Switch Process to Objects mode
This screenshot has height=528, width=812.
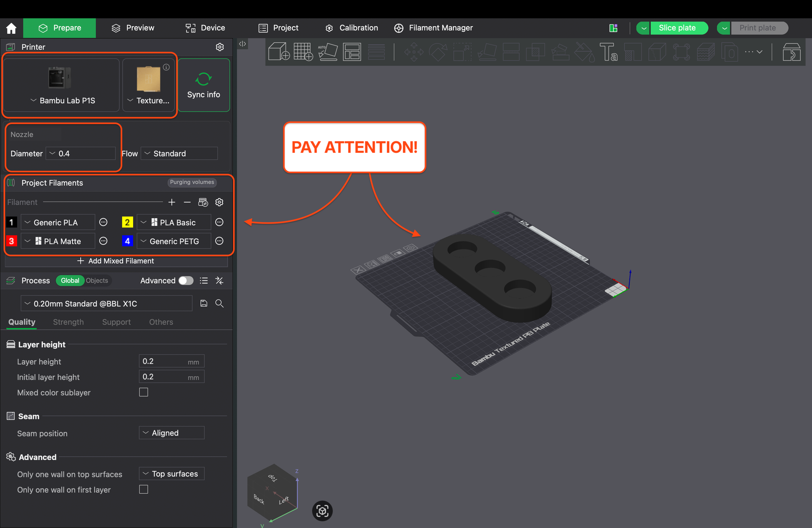(97, 280)
